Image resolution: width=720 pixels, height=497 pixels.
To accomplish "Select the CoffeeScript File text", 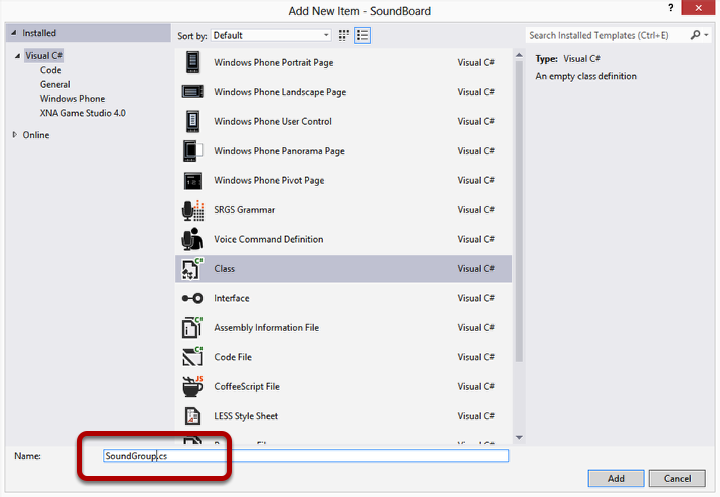I will pyautogui.click(x=247, y=386).
